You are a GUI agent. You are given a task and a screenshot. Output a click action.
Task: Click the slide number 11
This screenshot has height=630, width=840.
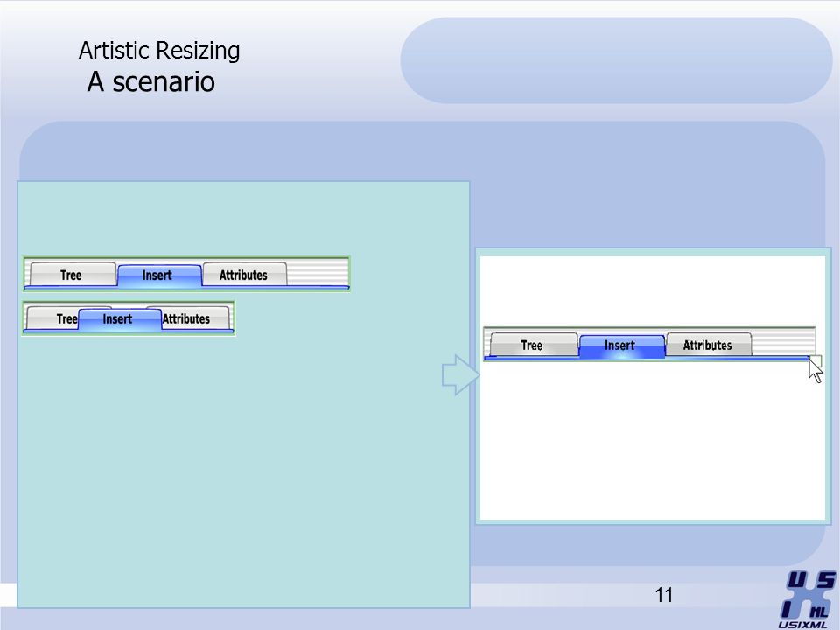664,595
